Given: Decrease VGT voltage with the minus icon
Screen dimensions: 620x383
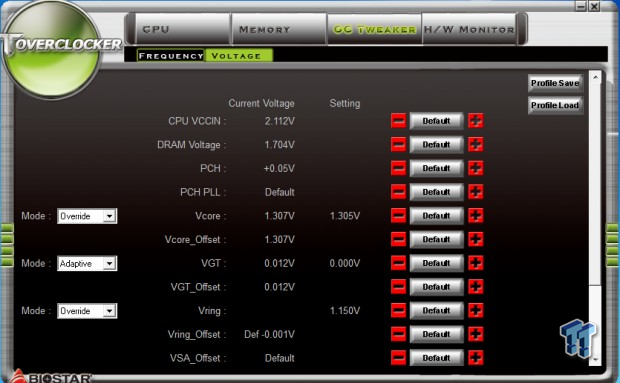Looking at the screenshot, I should pos(398,263).
